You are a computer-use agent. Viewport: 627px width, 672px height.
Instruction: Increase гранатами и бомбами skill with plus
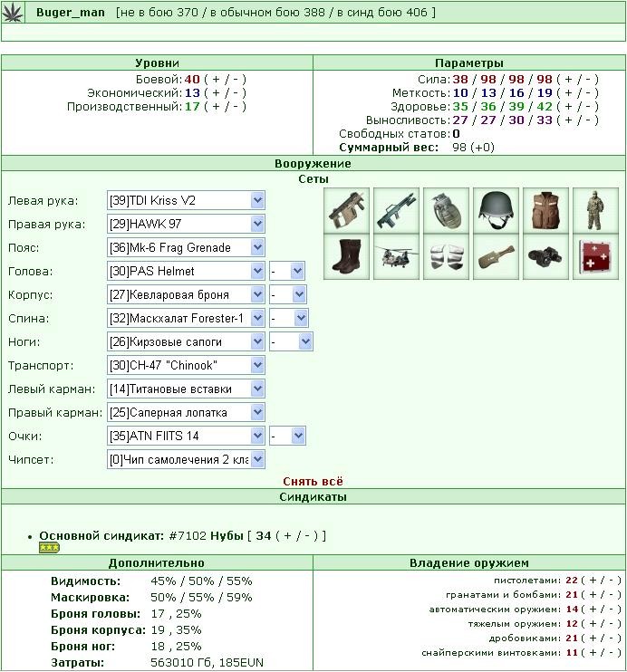click(593, 595)
